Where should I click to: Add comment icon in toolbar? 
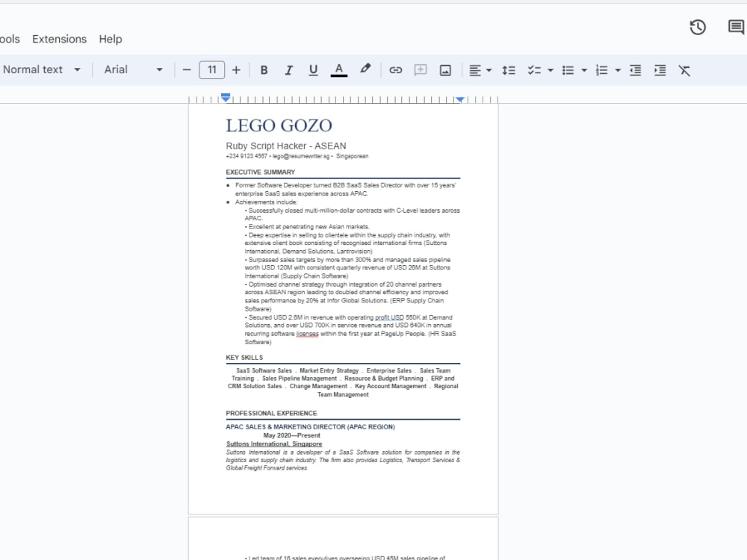click(x=420, y=70)
